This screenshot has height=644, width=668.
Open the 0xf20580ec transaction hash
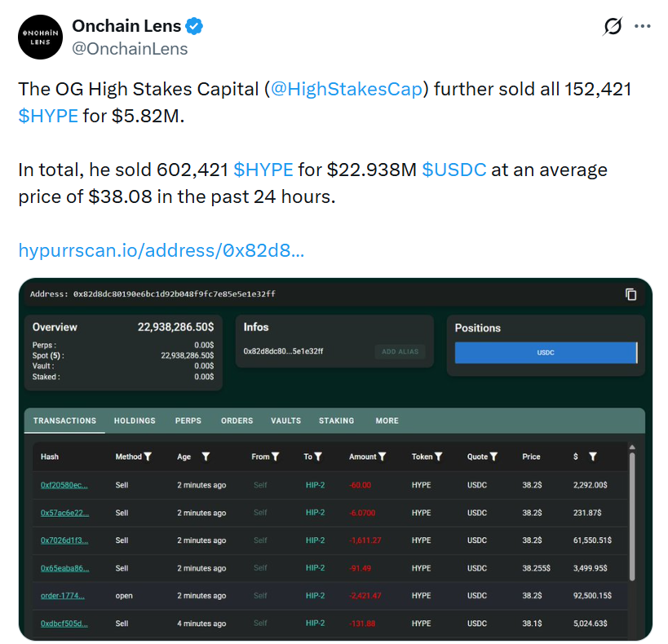[64, 485]
